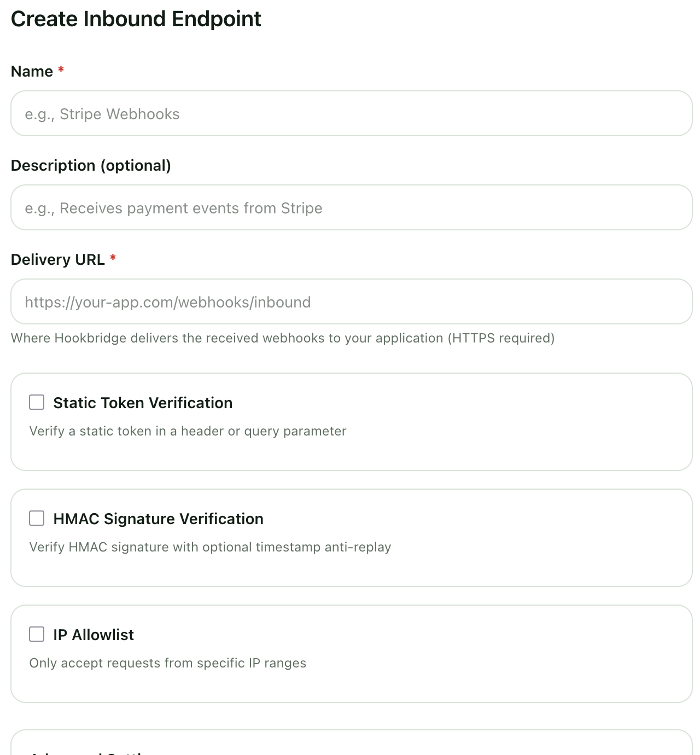Click the Name input field
700x755 pixels.
click(x=351, y=114)
